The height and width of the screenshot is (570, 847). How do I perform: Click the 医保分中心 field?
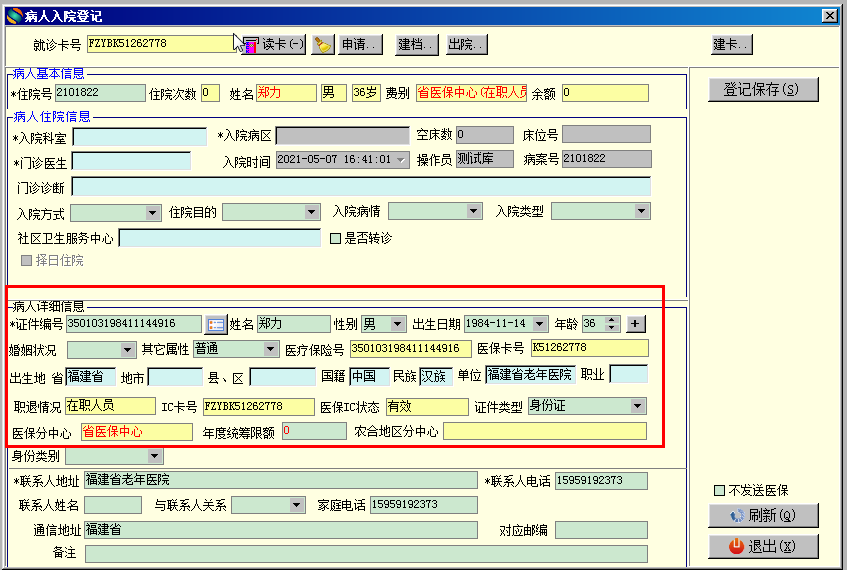(x=137, y=432)
